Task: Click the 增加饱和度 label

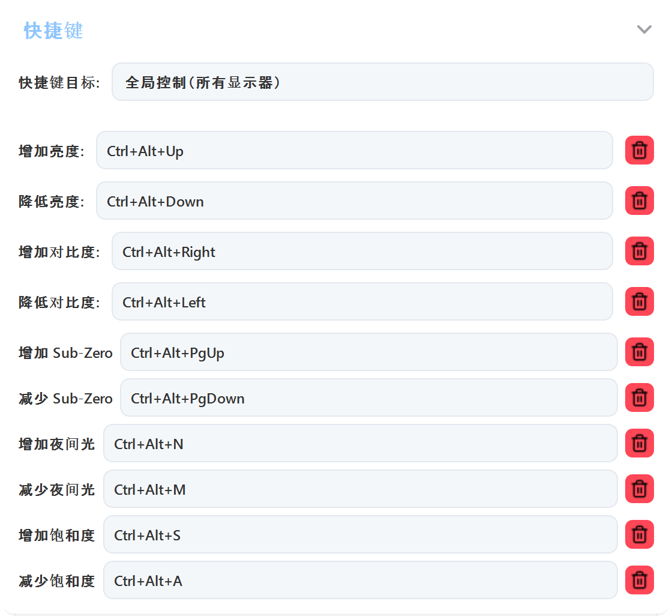Action: click(x=56, y=536)
